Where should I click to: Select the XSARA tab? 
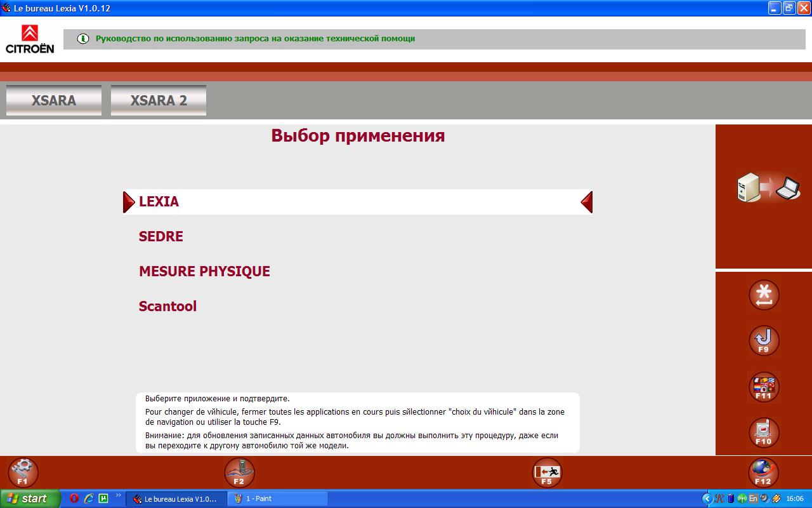54,100
